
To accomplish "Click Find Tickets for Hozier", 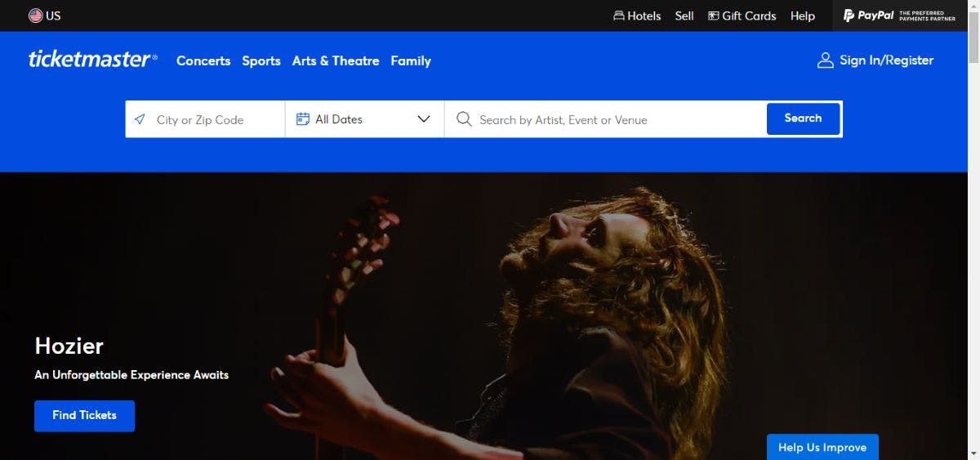I will [x=84, y=415].
